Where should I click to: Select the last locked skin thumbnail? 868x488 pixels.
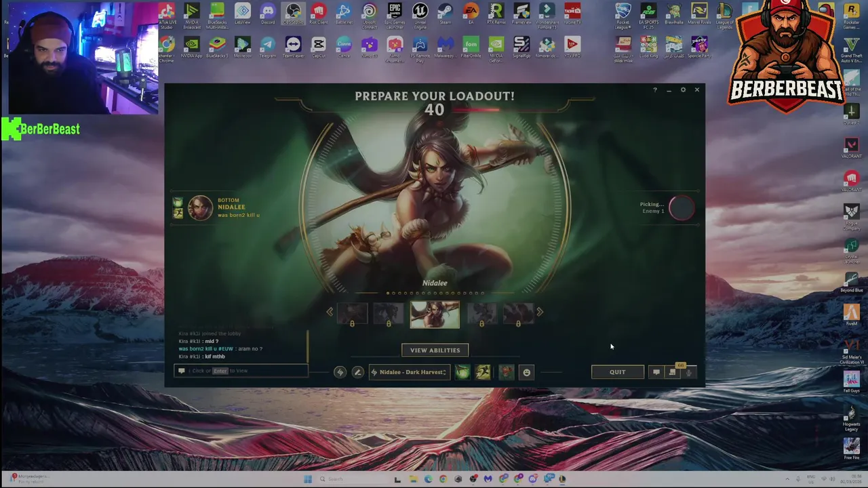pos(518,314)
